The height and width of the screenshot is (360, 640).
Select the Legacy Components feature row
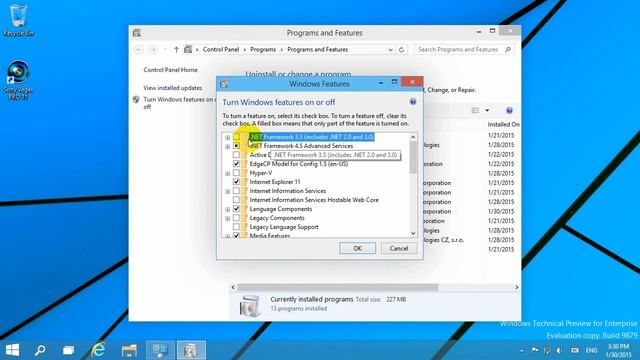tap(277, 218)
